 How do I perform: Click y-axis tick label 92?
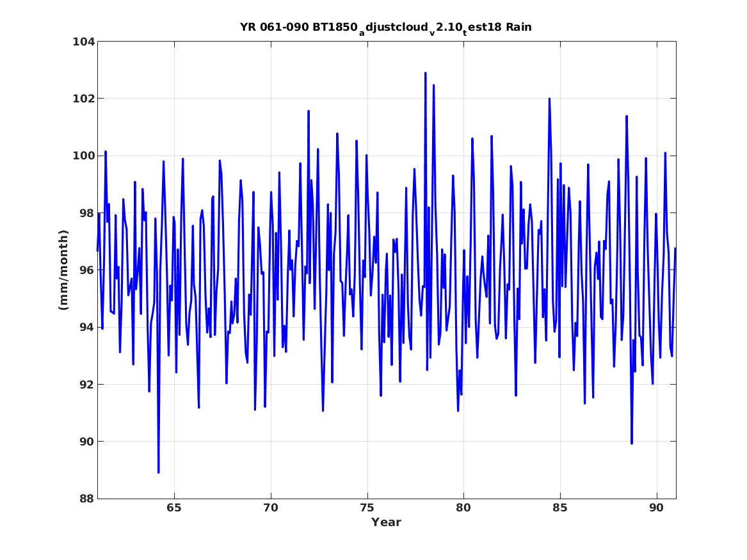[x=86, y=385]
